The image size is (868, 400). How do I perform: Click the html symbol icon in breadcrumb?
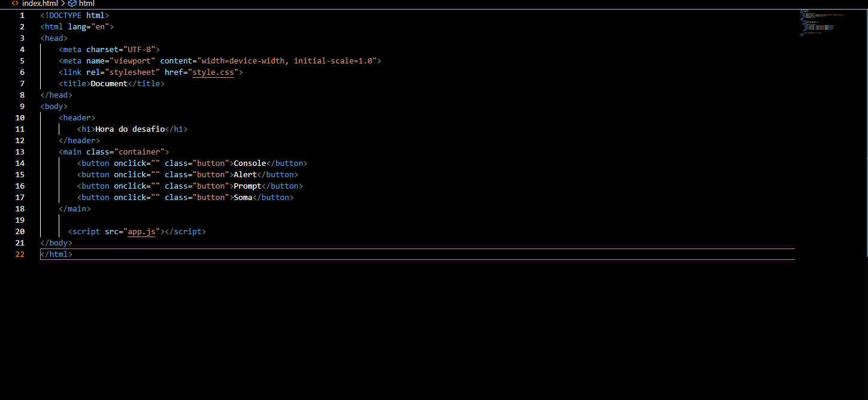[72, 4]
